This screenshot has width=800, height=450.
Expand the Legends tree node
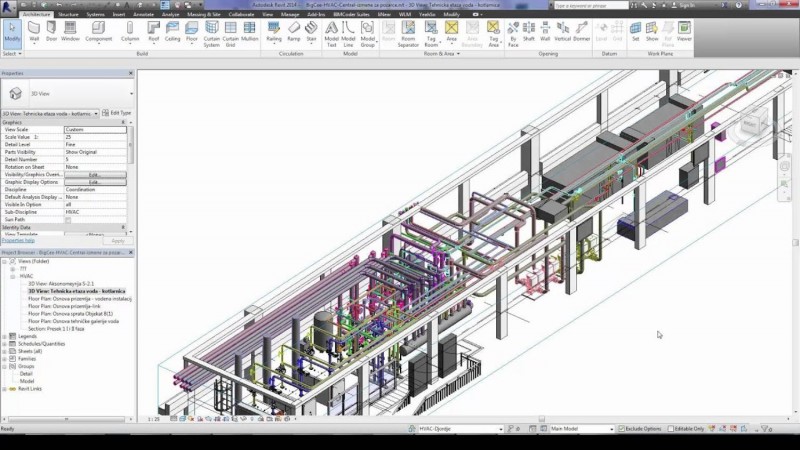5,336
